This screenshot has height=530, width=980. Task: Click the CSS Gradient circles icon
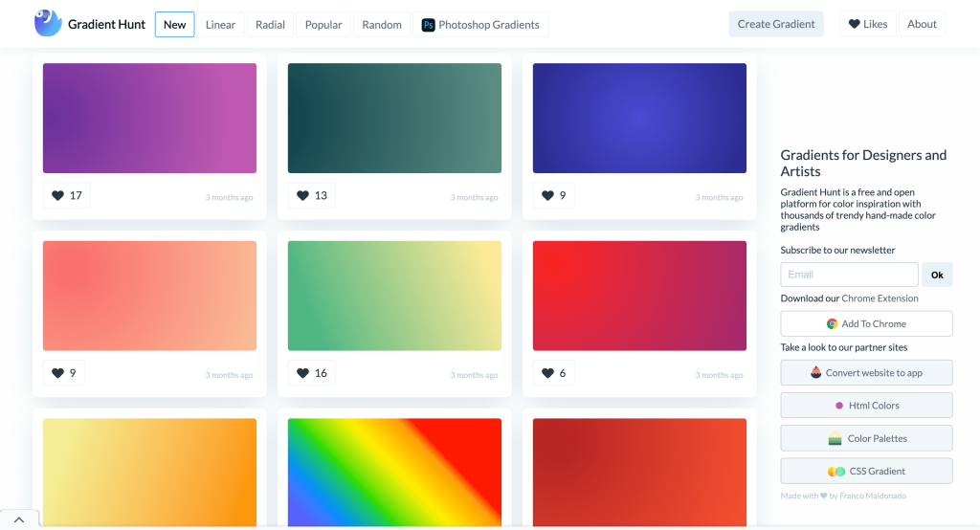[x=836, y=472]
